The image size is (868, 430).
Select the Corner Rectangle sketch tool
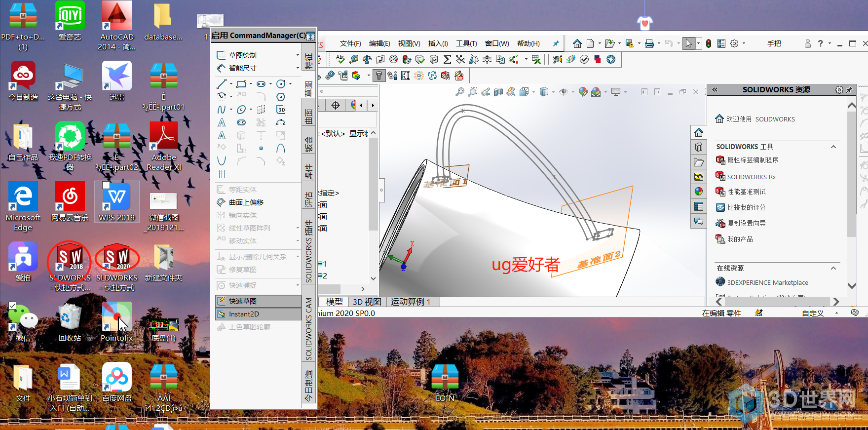(241, 84)
